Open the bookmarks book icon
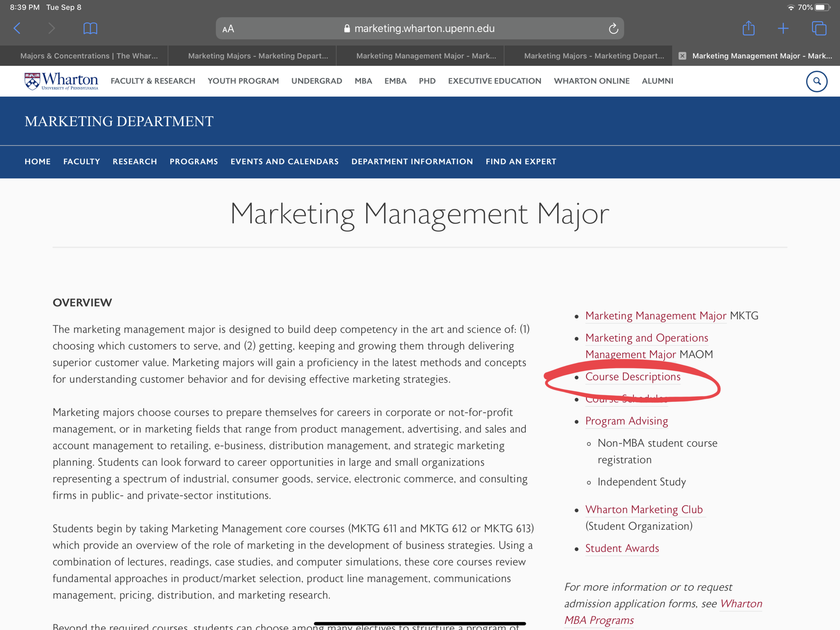 90,28
